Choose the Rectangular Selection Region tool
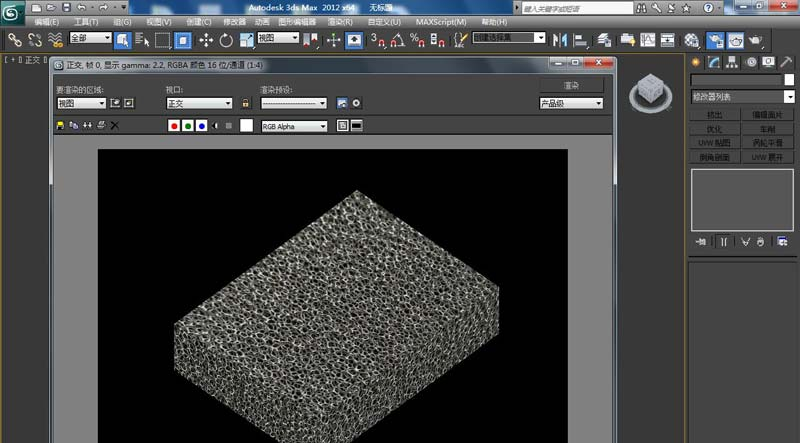This screenshot has height=443, width=800. [162, 40]
